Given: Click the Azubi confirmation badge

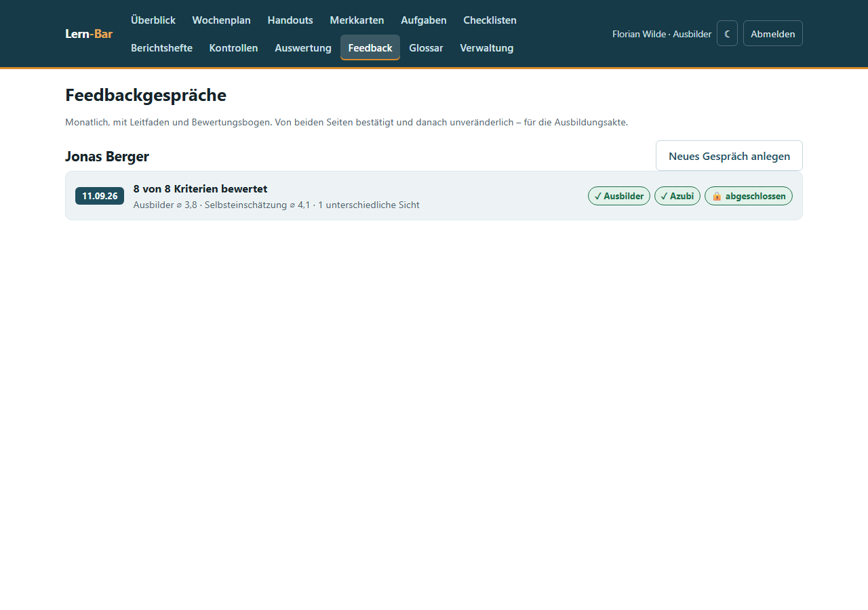Looking at the screenshot, I should 677,196.
